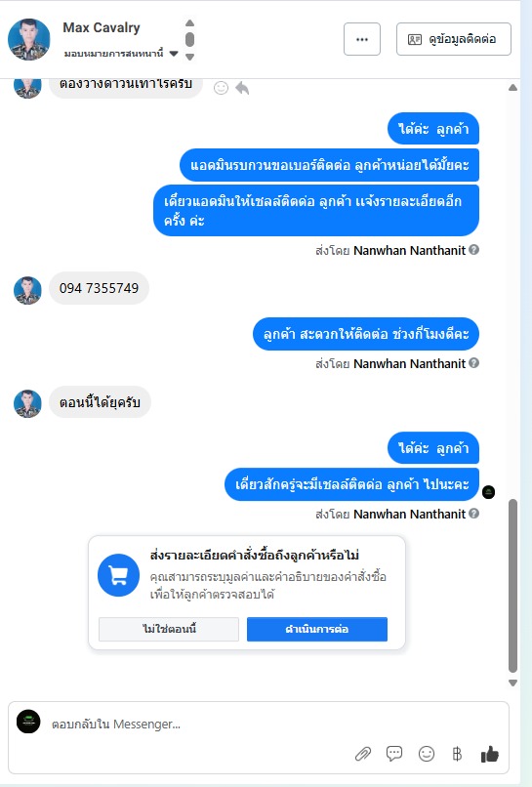Image resolution: width=532 pixels, height=787 pixels.
Task: Click the chat scrollbar down arrow
Action: [512, 683]
